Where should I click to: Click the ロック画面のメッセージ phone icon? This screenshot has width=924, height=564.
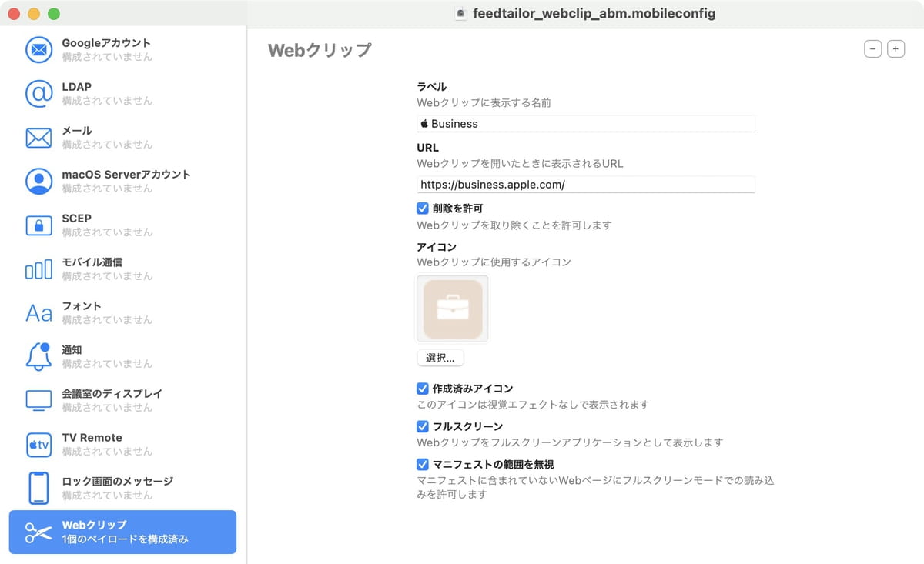tap(38, 489)
